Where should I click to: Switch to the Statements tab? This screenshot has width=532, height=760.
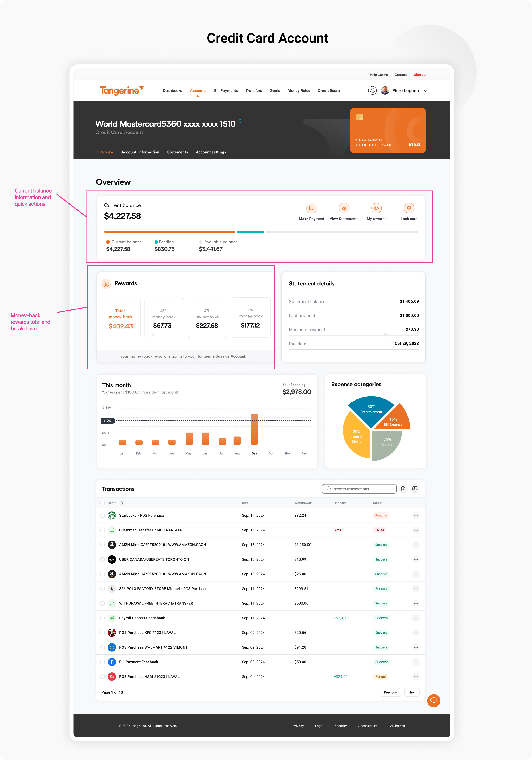(177, 152)
